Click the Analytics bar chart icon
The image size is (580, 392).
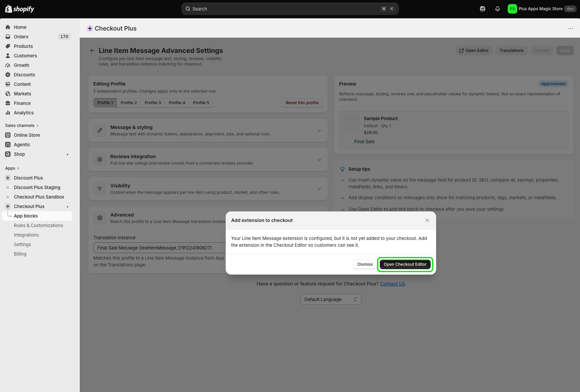coord(8,113)
